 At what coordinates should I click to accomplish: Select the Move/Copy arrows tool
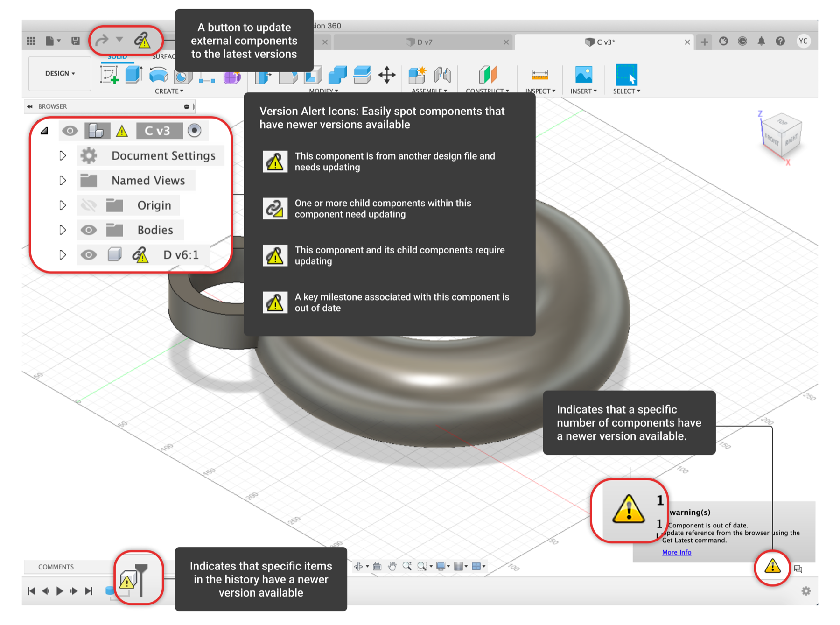(387, 75)
